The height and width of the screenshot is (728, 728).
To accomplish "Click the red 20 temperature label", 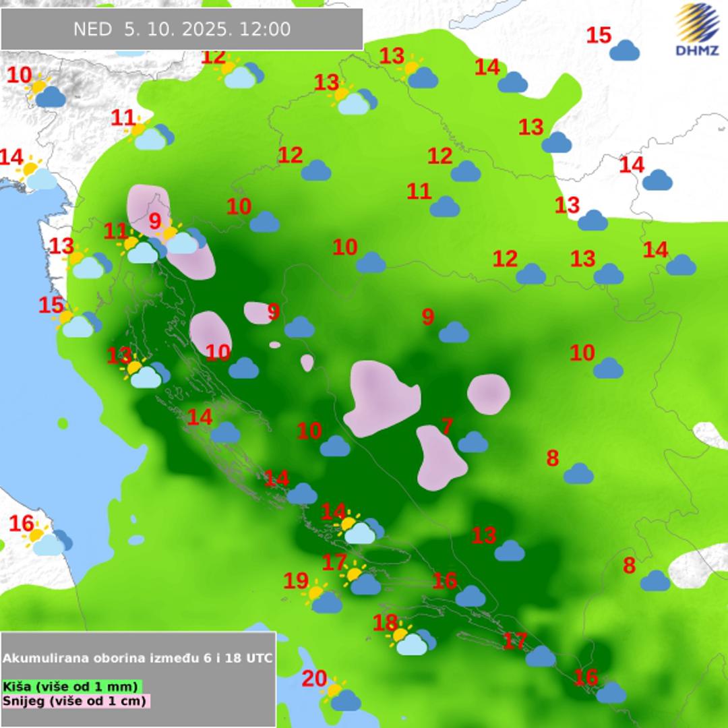I will tap(314, 679).
